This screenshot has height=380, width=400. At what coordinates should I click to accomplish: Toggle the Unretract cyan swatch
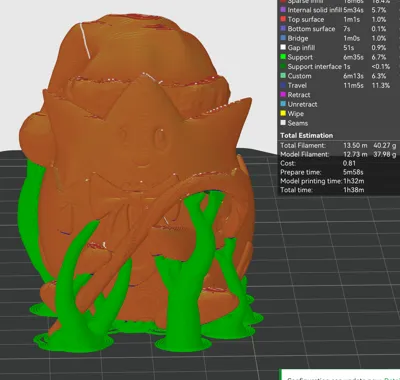click(x=283, y=104)
